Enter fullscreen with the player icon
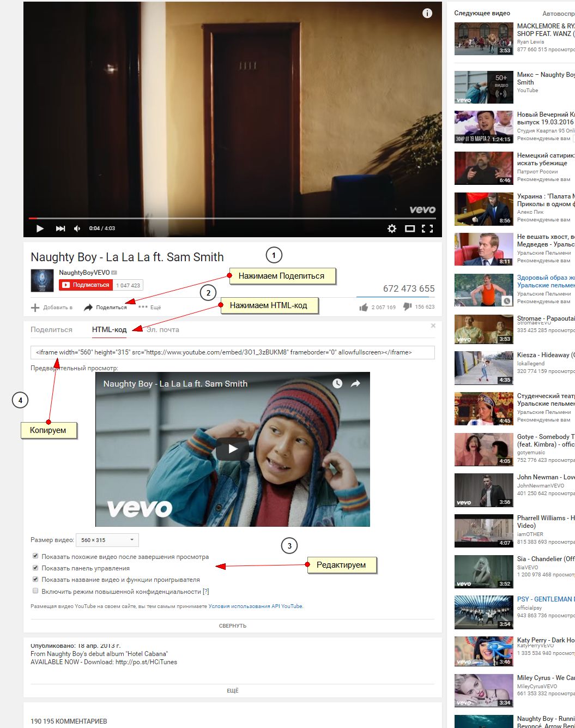The height and width of the screenshot is (728, 575). click(428, 228)
